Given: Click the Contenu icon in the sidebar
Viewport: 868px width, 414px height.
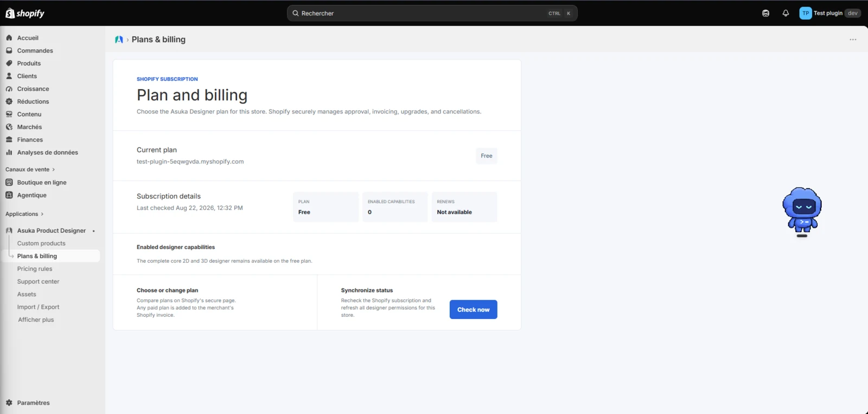Looking at the screenshot, I should click(9, 114).
